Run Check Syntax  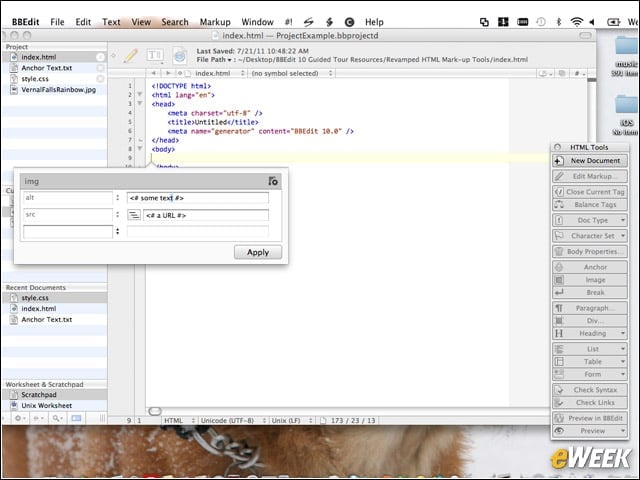coord(590,390)
